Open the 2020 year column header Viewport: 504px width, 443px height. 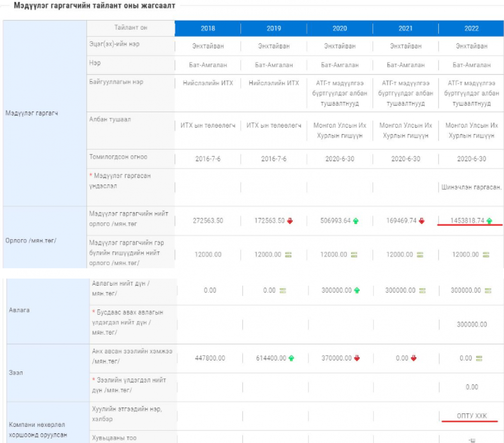tap(340, 29)
